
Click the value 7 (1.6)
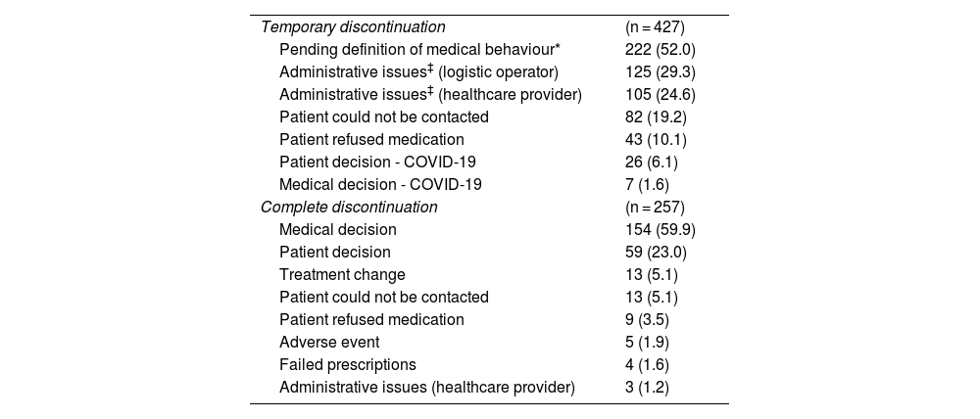point(647,184)
